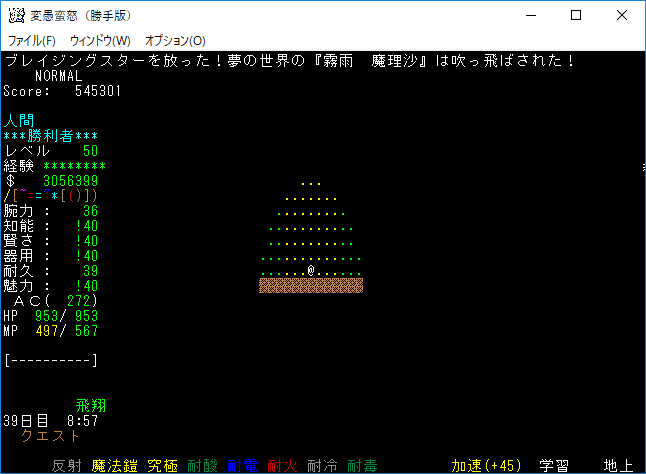The width and height of the screenshot is (646, 474).
Task: Click the 学習 status indicator
Action: click(x=555, y=465)
